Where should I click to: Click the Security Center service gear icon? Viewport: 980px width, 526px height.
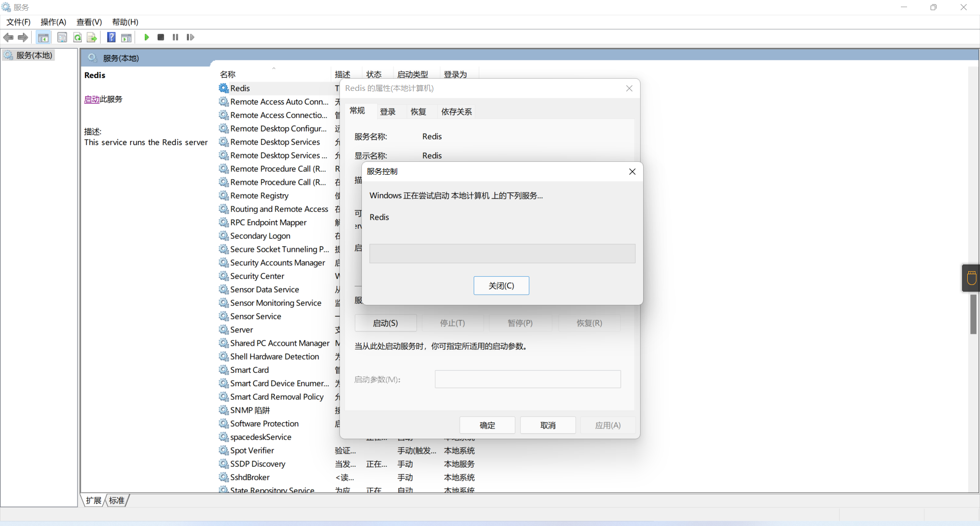point(224,276)
